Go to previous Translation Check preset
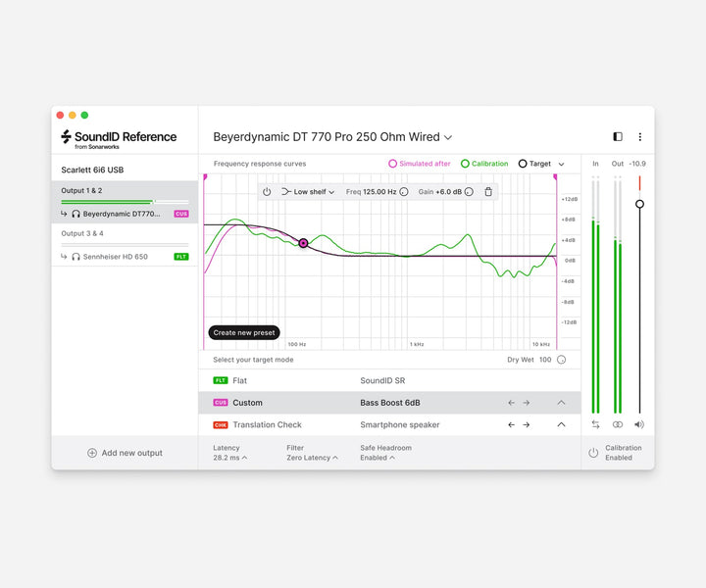This screenshot has height=588, width=706. point(511,424)
